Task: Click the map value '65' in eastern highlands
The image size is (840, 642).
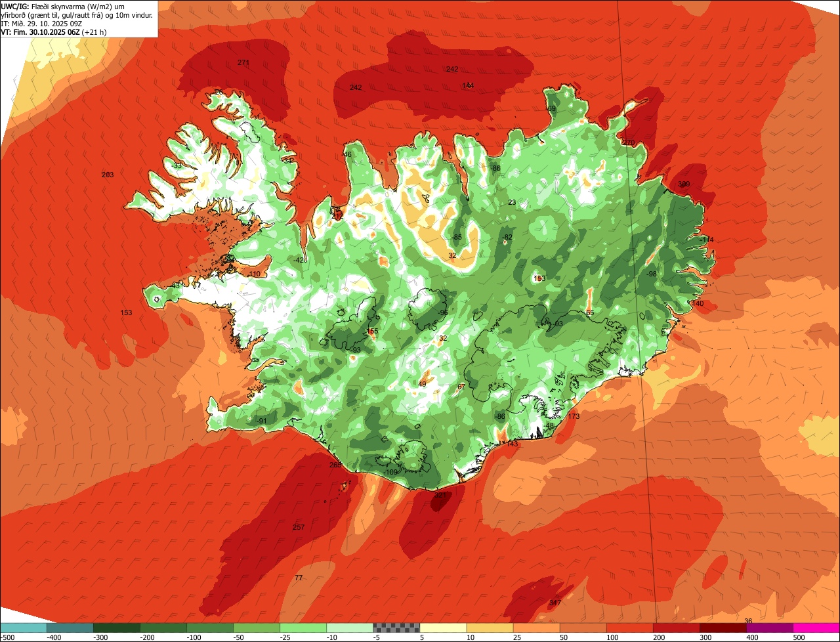Action: [589, 313]
